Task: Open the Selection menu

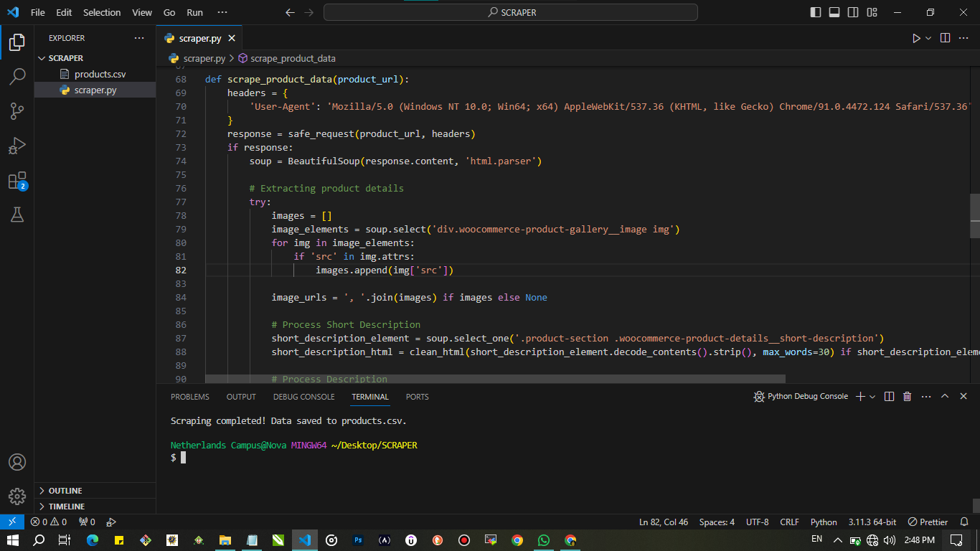Action: coord(102,12)
